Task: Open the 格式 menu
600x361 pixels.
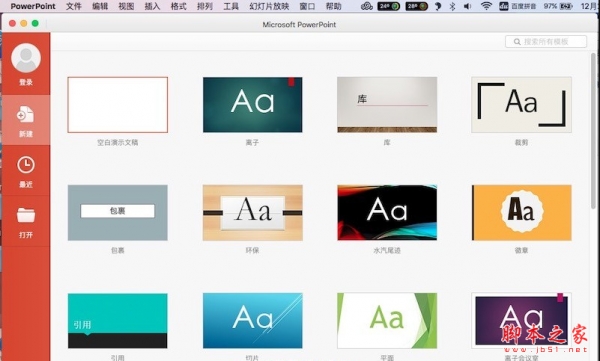Action: pyautogui.click(x=178, y=6)
